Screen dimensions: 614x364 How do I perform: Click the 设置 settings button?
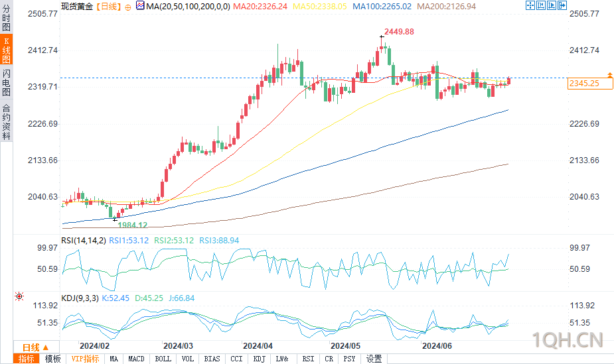coord(374,359)
